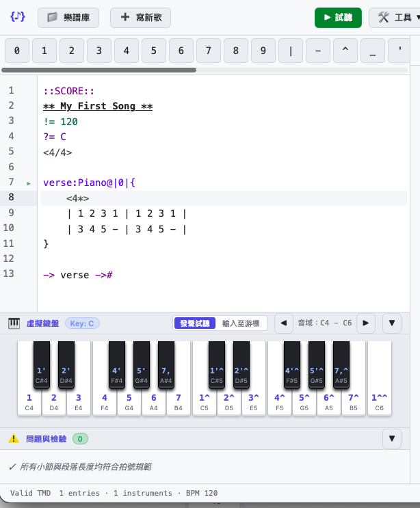Collapse the virtual keyboard panel
The height and width of the screenshot is (508, 420).
[x=392, y=323]
